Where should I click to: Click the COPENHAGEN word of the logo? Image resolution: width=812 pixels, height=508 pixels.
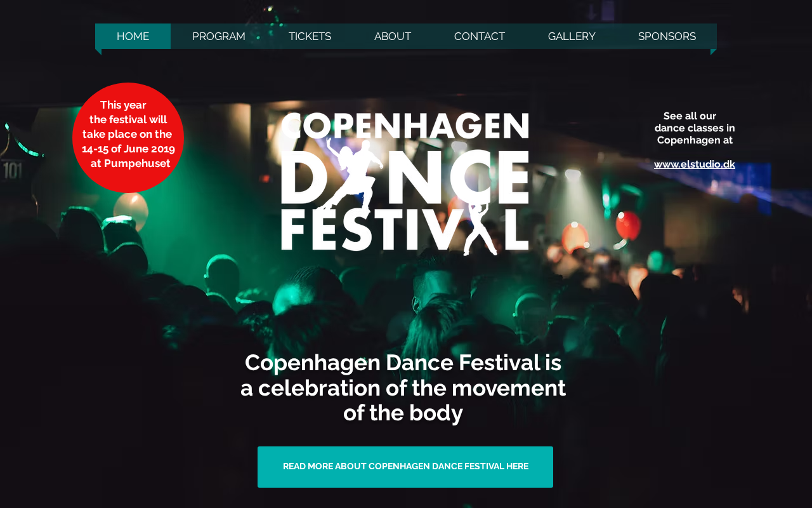(405, 126)
